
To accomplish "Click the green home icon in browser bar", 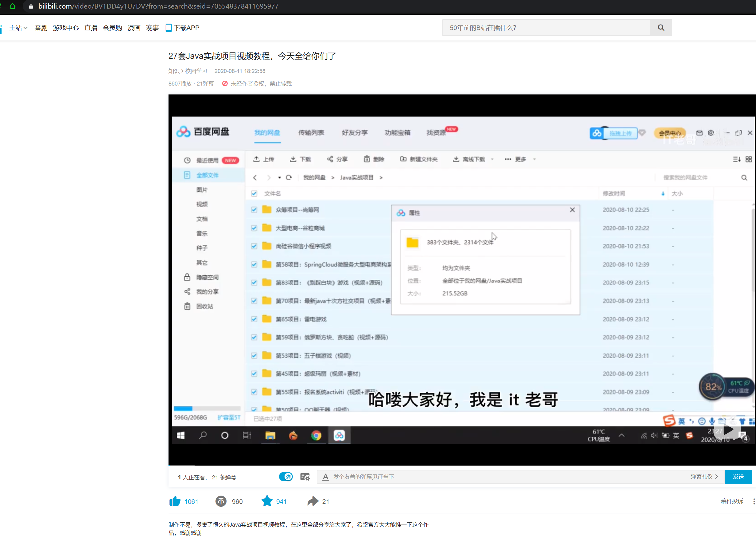I will pos(13,6).
